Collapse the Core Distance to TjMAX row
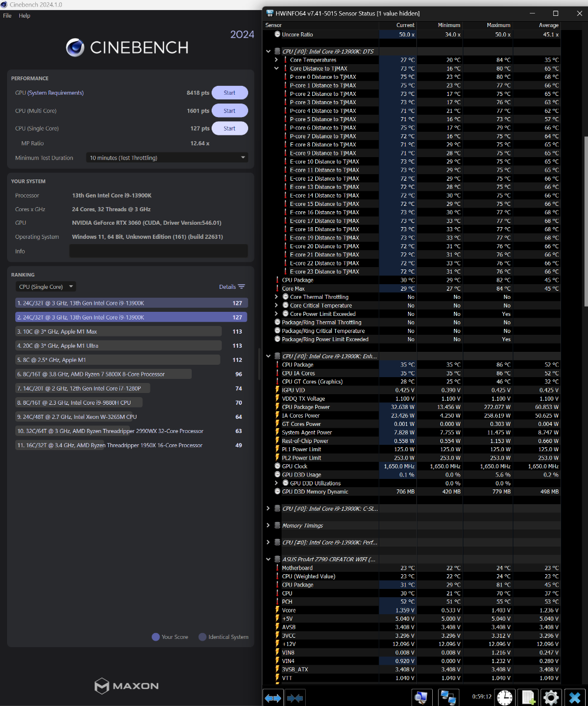Viewport: 588px width, 706px height. (x=276, y=68)
